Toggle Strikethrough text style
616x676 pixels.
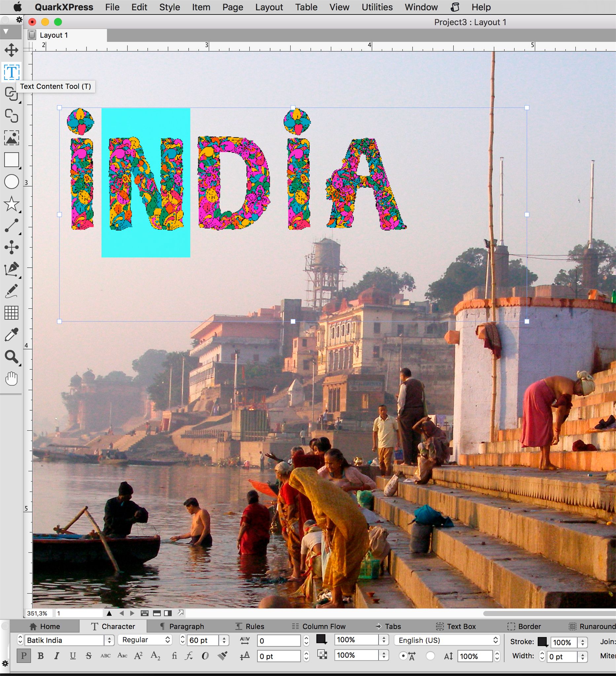(89, 656)
